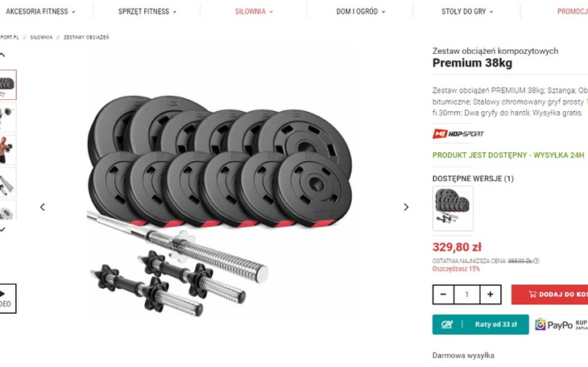This screenshot has height=367, width=588.
Task: Click the quantity input field
Action: coord(466,295)
